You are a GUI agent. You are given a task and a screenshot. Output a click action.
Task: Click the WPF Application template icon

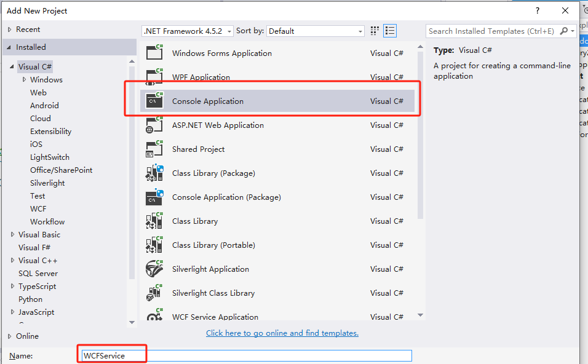(154, 76)
